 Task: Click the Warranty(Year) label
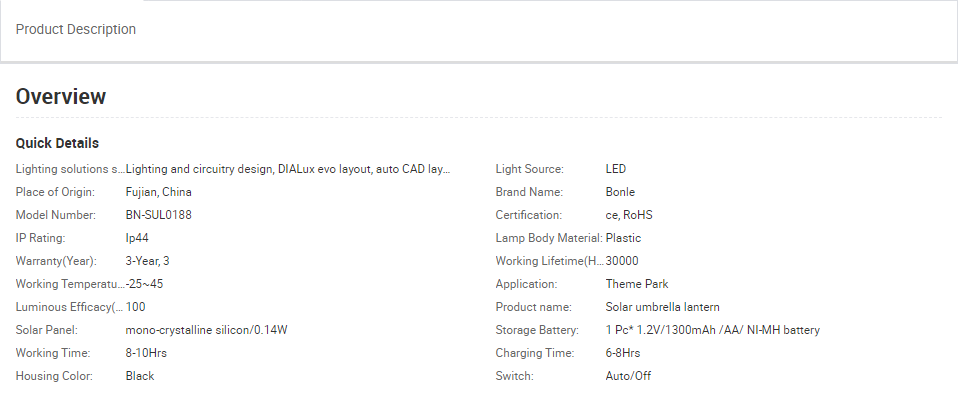point(56,261)
